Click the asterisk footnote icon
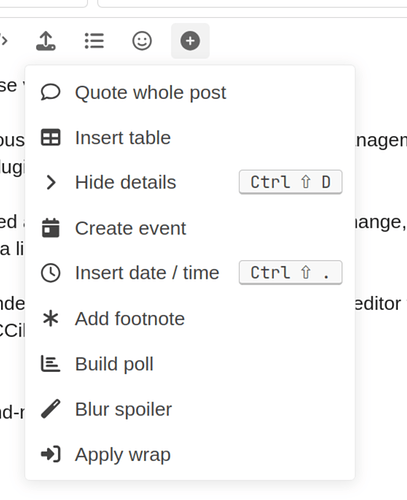This screenshot has height=500, width=407. point(51,318)
